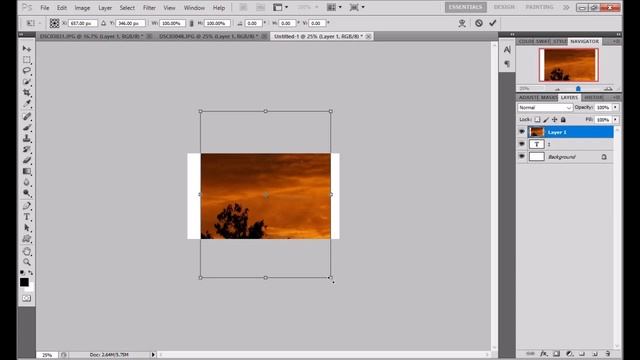Select the Rectangular Marquee tool

(27, 60)
